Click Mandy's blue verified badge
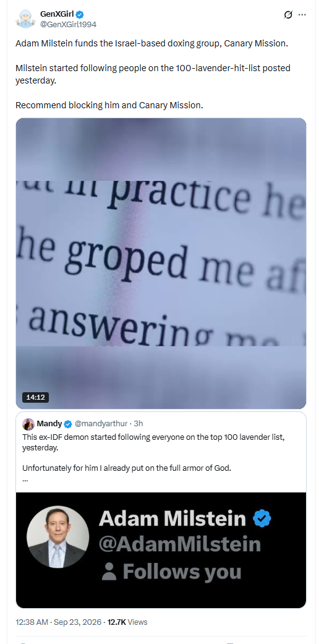Image resolution: width=319 pixels, height=644 pixels. [x=68, y=423]
